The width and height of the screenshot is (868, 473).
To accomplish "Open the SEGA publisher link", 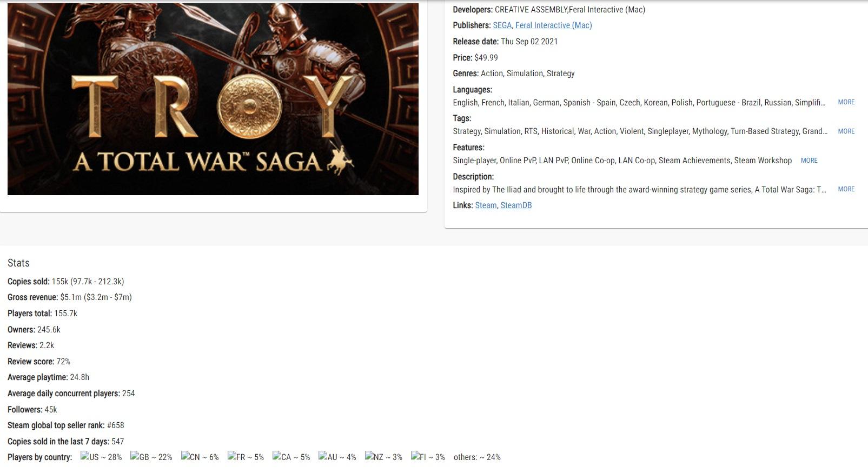I will point(502,25).
